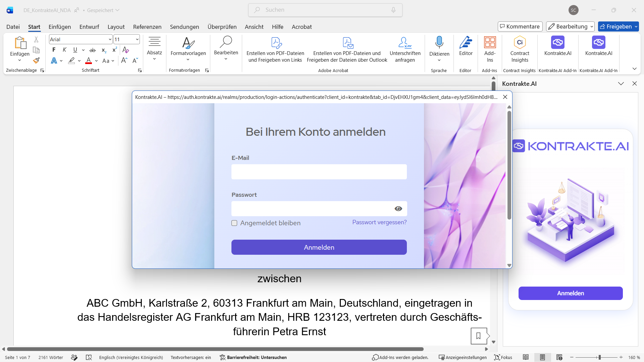Apply strikethrough formatting
The height and width of the screenshot is (362, 644).
click(x=93, y=50)
